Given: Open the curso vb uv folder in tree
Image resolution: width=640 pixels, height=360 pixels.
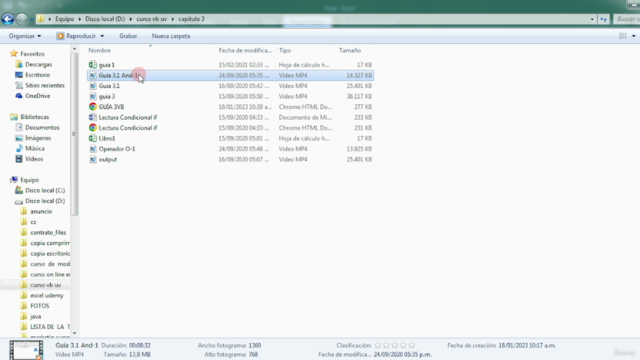Looking at the screenshot, I should 46,285.
